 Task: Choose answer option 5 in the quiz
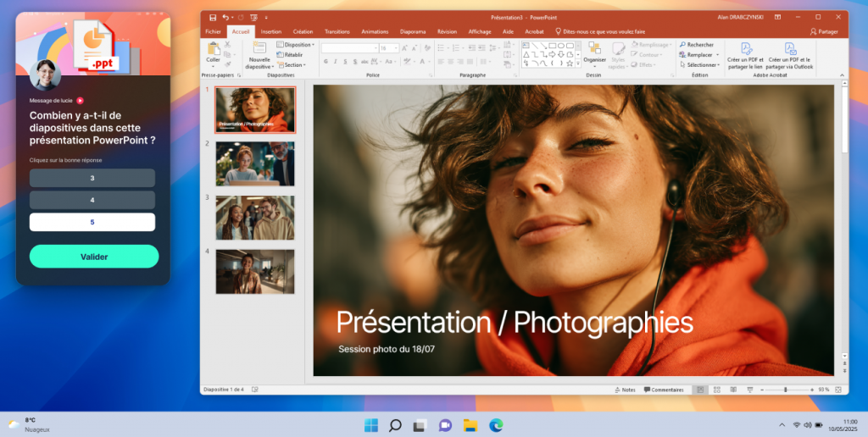pyautogui.click(x=92, y=222)
